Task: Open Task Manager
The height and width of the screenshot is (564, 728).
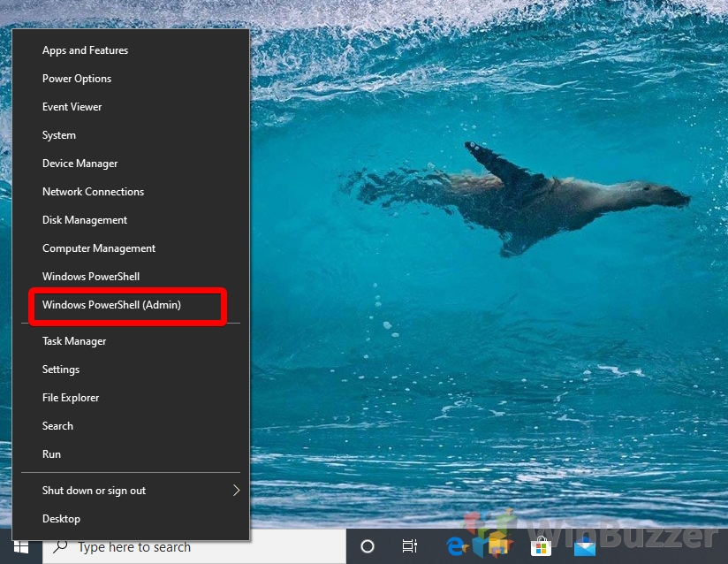Action: coord(131,341)
